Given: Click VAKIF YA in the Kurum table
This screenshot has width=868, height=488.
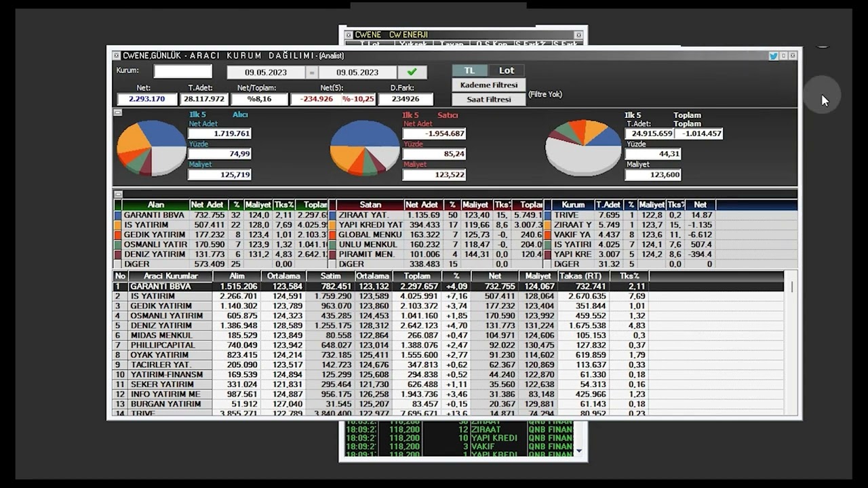Looking at the screenshot, I should (573, 235).
